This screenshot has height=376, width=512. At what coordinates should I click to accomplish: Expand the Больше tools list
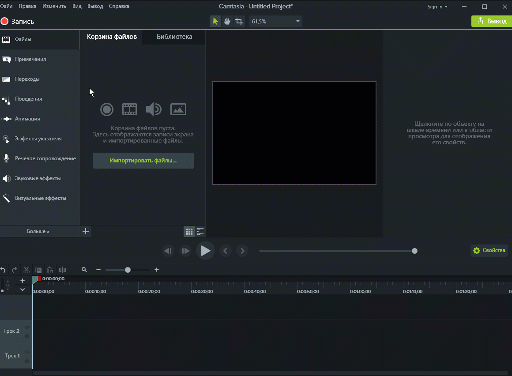coord(38,231)
